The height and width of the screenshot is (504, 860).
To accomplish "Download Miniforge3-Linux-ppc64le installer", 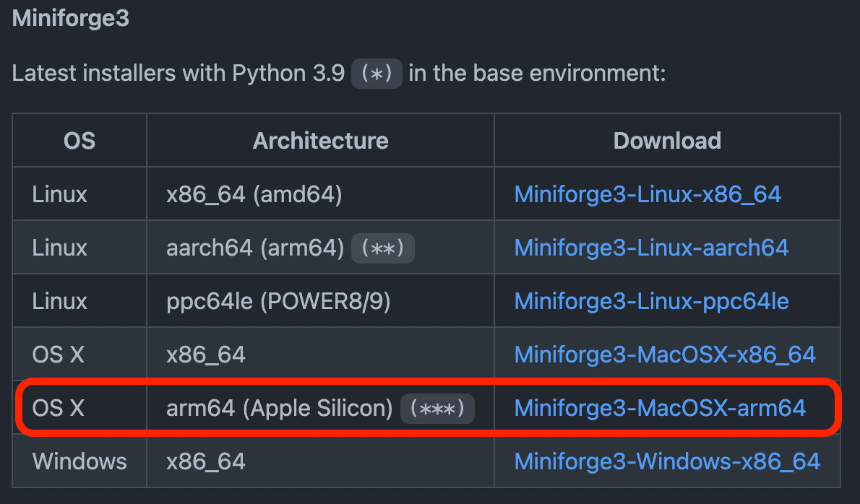I will [x=651, y=300].
